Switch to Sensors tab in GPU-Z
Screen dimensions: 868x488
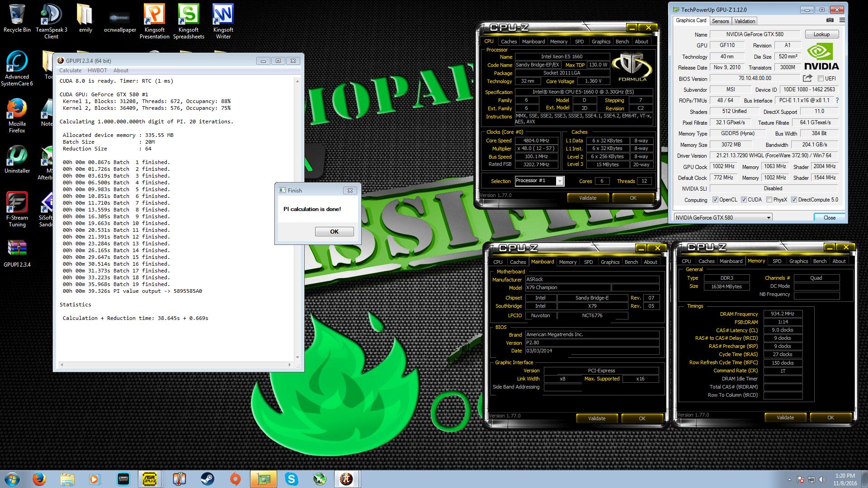click(x=720, y=21)
